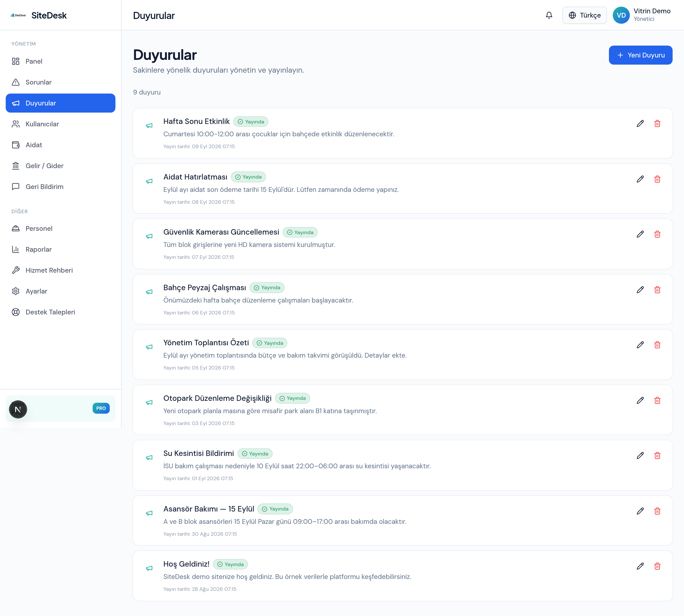Open Personel in the sidebar
The height and width of the screenshot is (616, 684).
61,228
